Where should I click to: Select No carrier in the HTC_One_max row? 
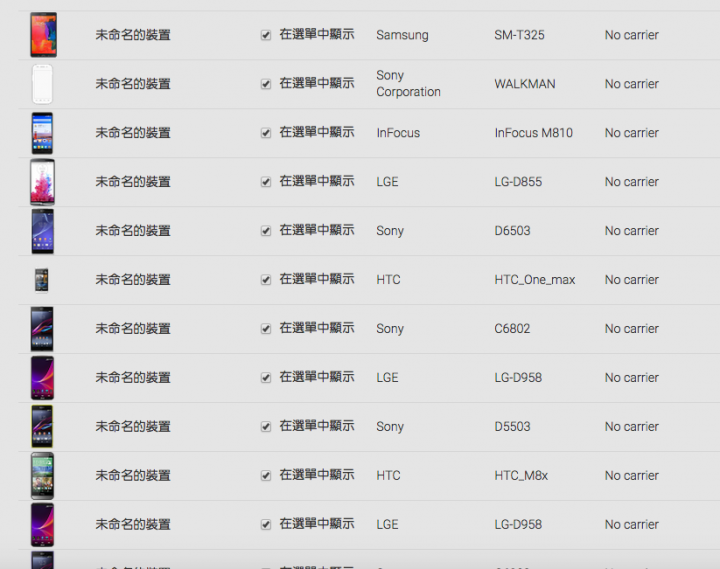pos(632,280)
